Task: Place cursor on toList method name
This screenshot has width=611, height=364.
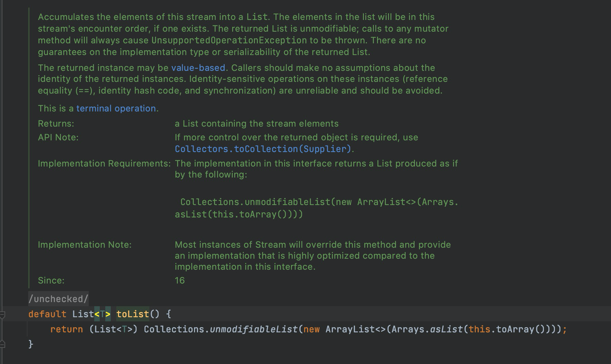Action: (x=132, y=314)
